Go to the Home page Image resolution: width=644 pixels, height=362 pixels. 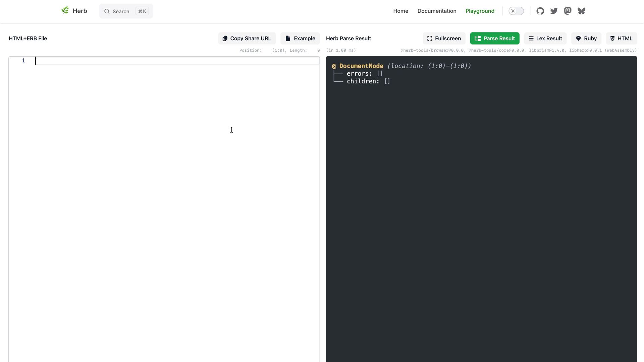pyautogui.click(x=400, y=11)
